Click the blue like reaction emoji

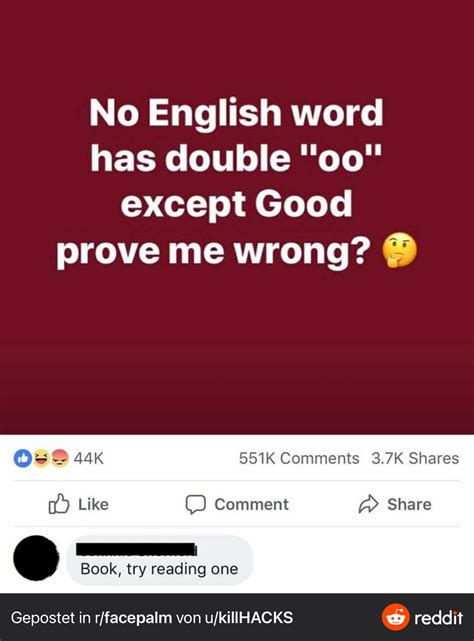pos(23,458)
